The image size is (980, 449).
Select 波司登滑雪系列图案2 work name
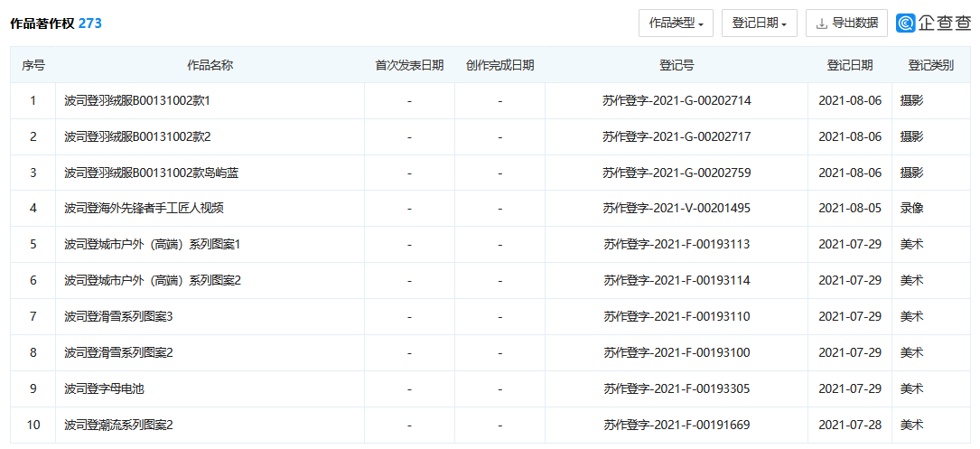(x=118, y=352)
